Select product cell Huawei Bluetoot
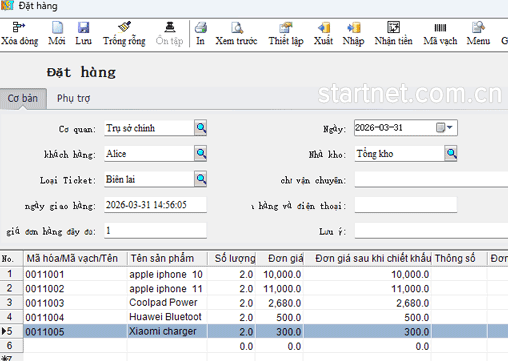The width and height of the screenshot is (508, 361). pos(167,317)
